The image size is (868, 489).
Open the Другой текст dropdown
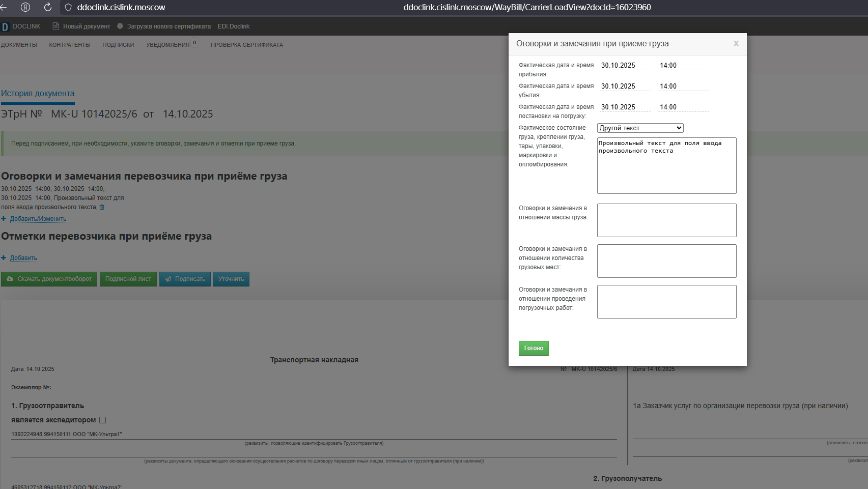[x=640, y=128]
